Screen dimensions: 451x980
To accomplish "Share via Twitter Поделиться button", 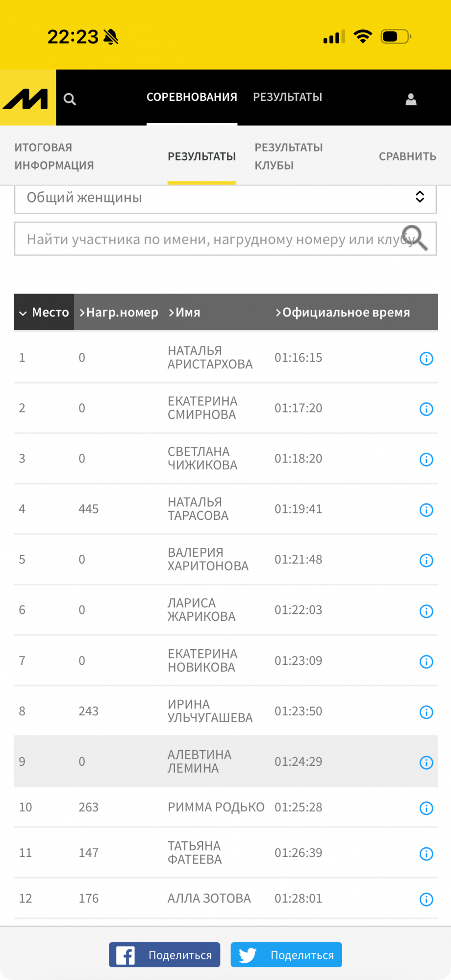I will (x=286, y=955).
